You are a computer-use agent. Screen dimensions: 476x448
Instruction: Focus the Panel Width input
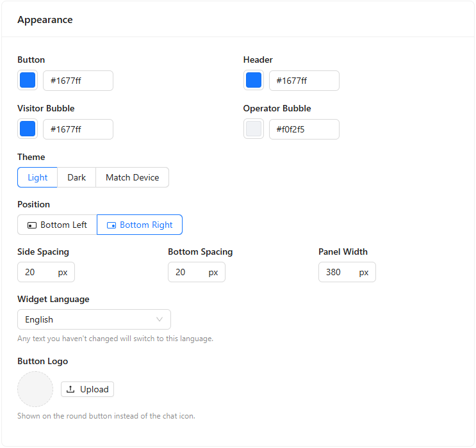[x=347, y=272]
